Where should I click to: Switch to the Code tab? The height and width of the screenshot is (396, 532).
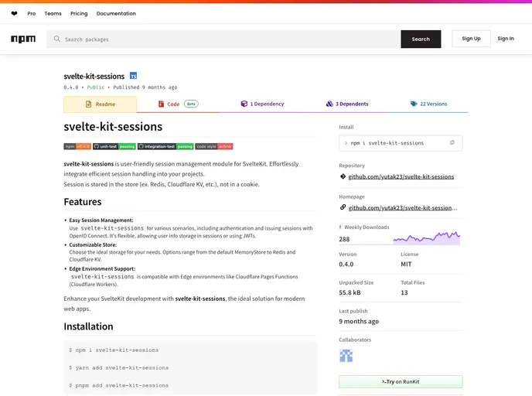178,104
